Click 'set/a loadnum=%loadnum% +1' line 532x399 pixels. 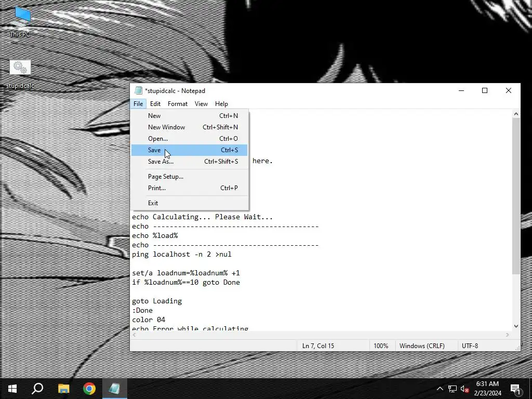click(x=186, y=273)
